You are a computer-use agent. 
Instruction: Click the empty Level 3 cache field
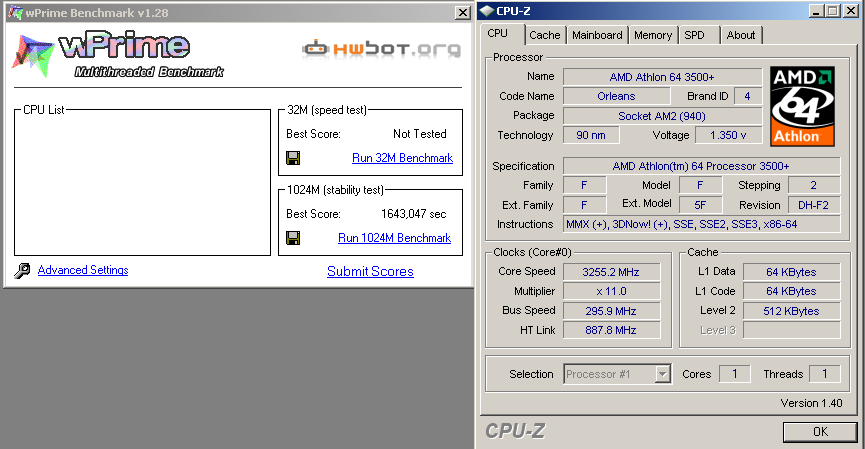click(x=791, y=330)
